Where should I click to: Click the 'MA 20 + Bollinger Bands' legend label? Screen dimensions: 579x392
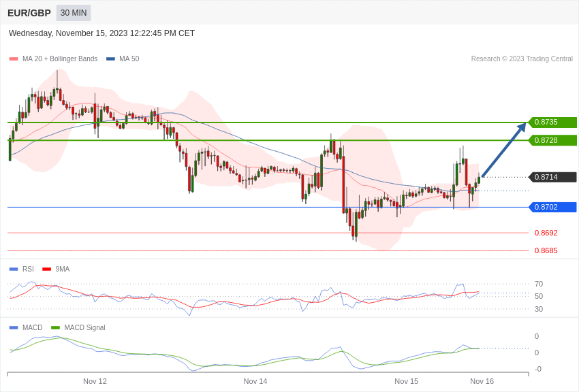click(x=60, y=59)
